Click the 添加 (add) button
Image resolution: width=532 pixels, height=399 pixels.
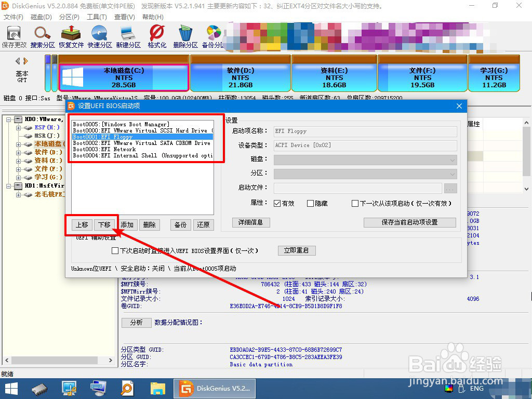click(127, 224)
